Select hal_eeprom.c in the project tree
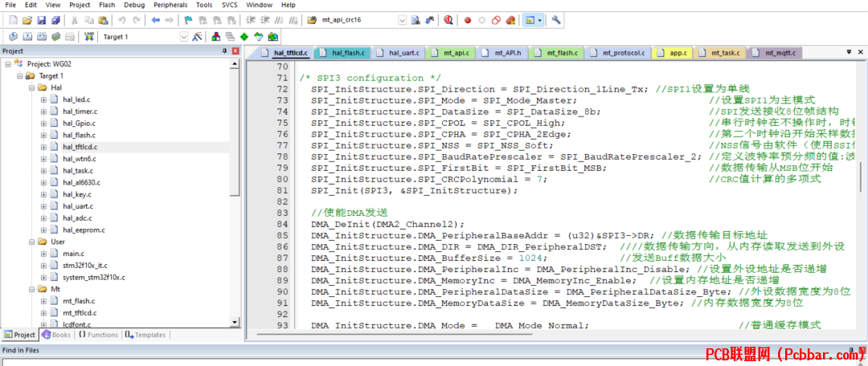Screen dimensions: 868x366 point(84,230)
